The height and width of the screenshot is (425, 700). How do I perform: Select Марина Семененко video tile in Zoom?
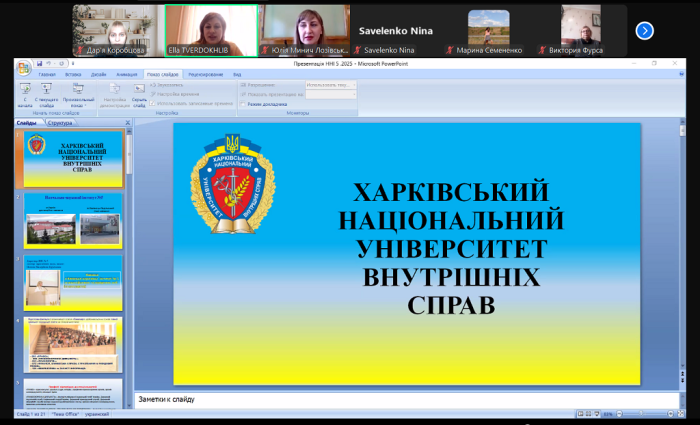[x=488, y=30]
